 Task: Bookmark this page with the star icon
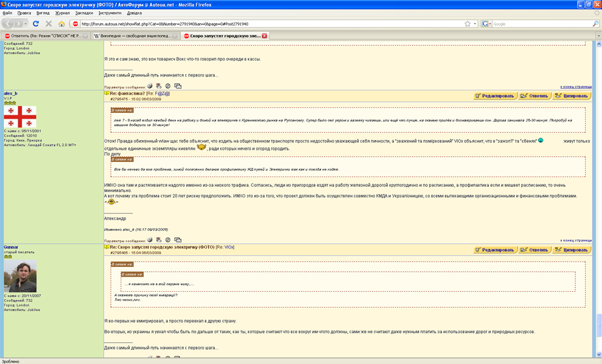coord(467,24)
